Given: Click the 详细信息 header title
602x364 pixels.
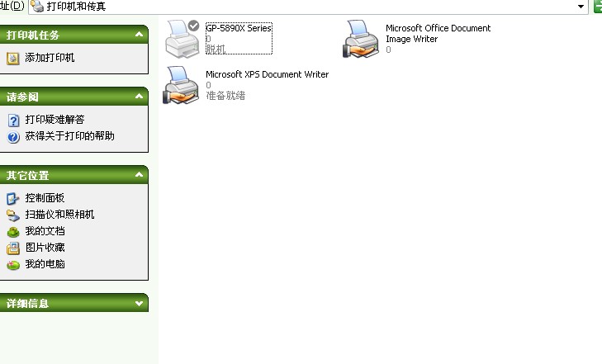Looking at the screenshot, I should pyautogui.click(x=27, y=304).
